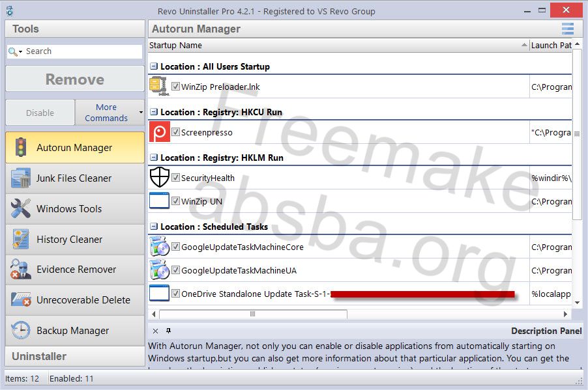Viewport: 588px width, 390px height.
Task: Uncheck the WinZip UN checkbox
Action: pos(175,201)
